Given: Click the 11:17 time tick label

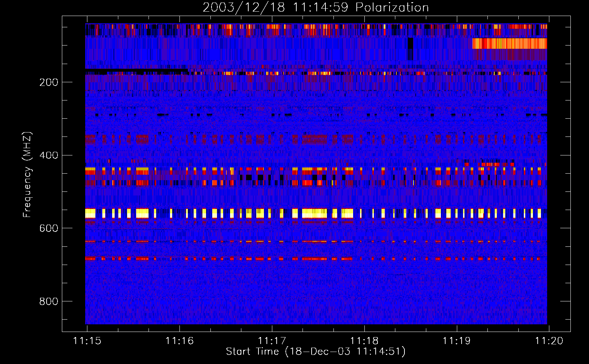Looking at the screenshot, I should (x=272, y=341).
